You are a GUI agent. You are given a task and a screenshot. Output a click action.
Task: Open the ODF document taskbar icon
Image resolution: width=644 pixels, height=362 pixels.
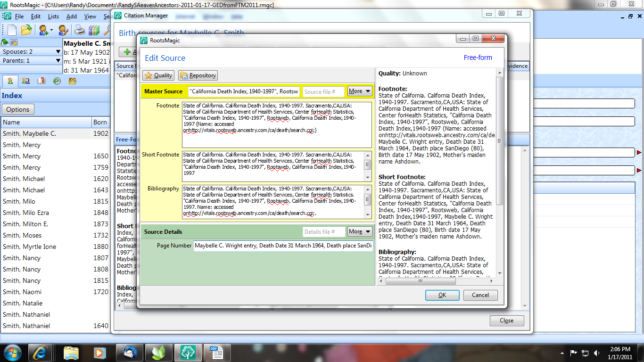pos(217,352)
